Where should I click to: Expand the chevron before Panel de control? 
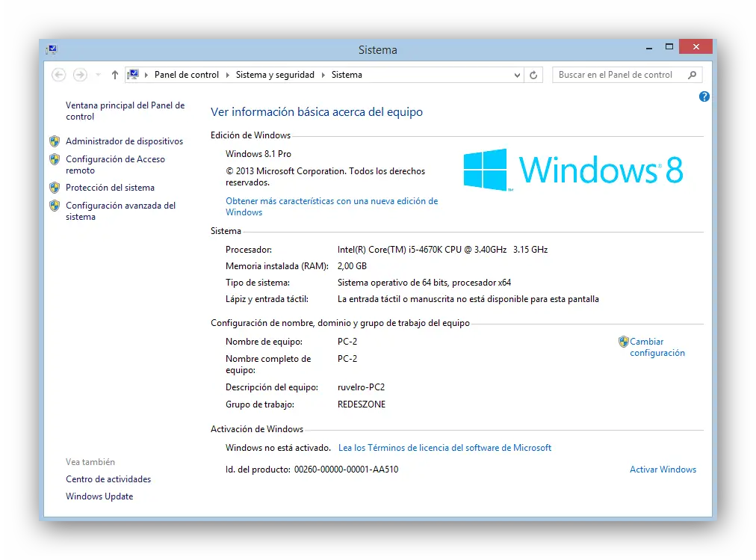[x=146, y=75]
